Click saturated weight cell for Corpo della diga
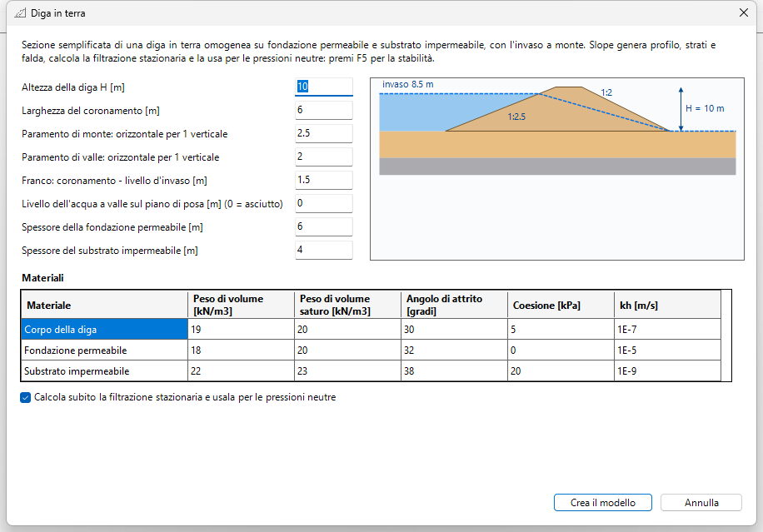The height and width of the screenshot is (532, 763). [x=347, y=329]
